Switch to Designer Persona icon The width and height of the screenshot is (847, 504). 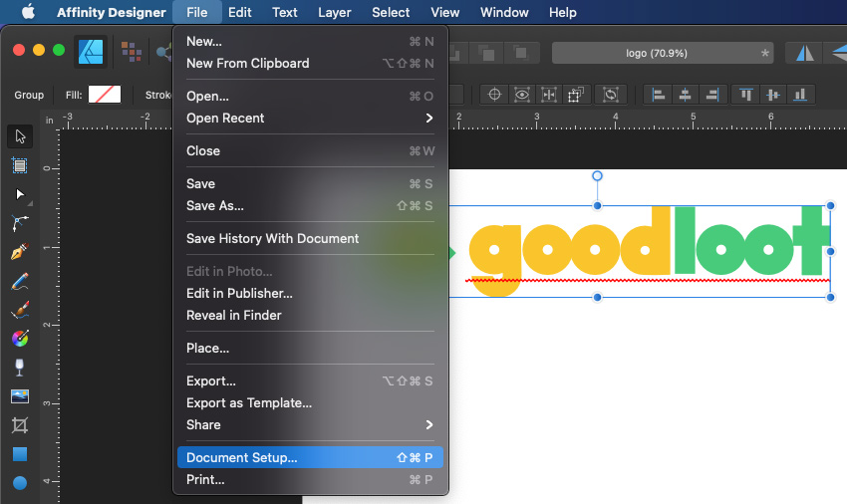(91, 52)
